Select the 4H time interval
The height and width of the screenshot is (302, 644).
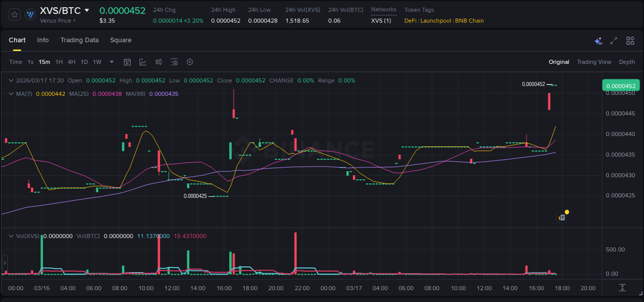72,62
